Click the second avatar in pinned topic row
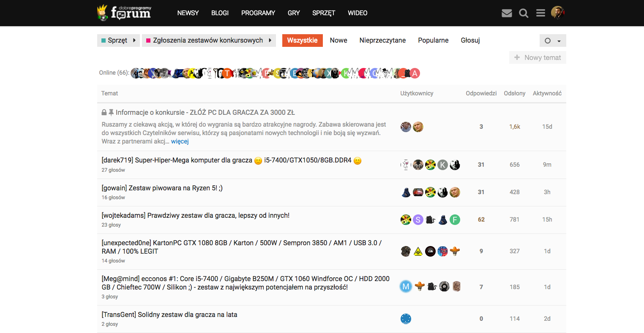This screenshot has height=333, width=644. click(418, 127)
